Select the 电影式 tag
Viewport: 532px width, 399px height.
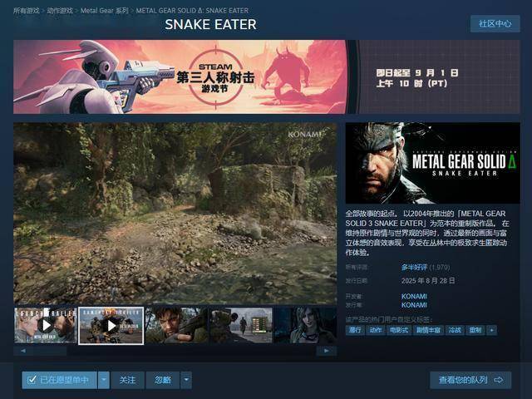[399, 330]
